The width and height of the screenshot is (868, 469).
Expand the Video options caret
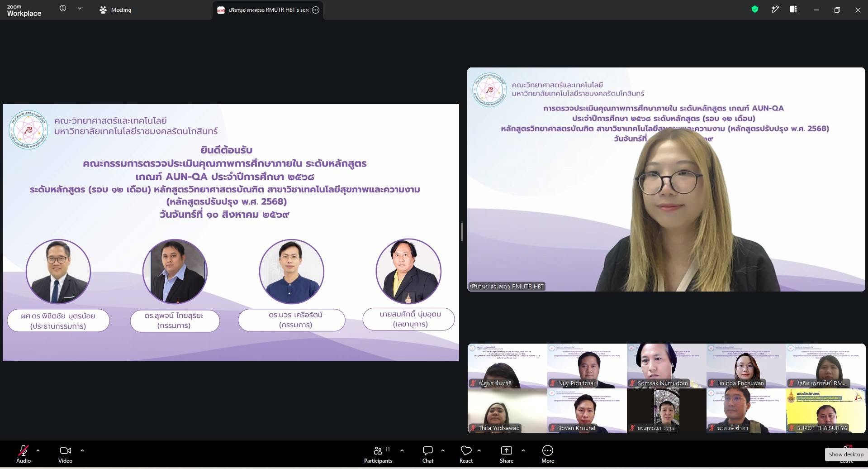[82, 450]
